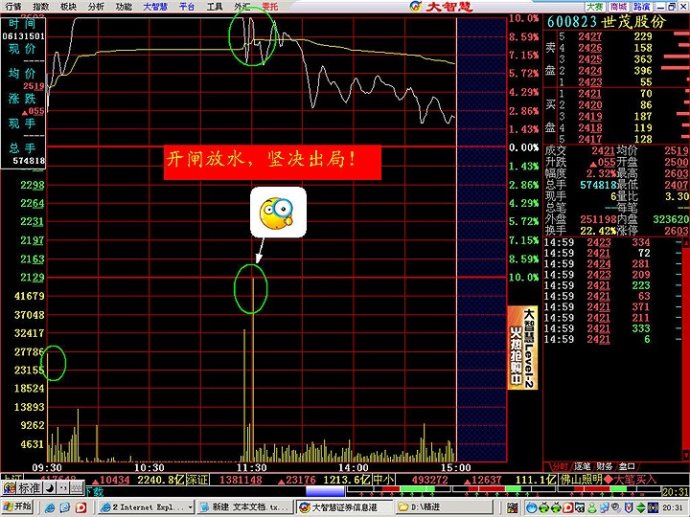690x517 pixels.
Task: Switch to the 逐笔 tab
Action: [582, 466]
